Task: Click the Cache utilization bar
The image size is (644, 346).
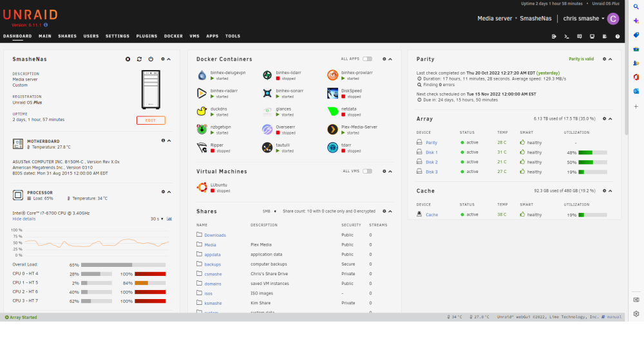Action: pyautogui.click(x=592, y=215)
